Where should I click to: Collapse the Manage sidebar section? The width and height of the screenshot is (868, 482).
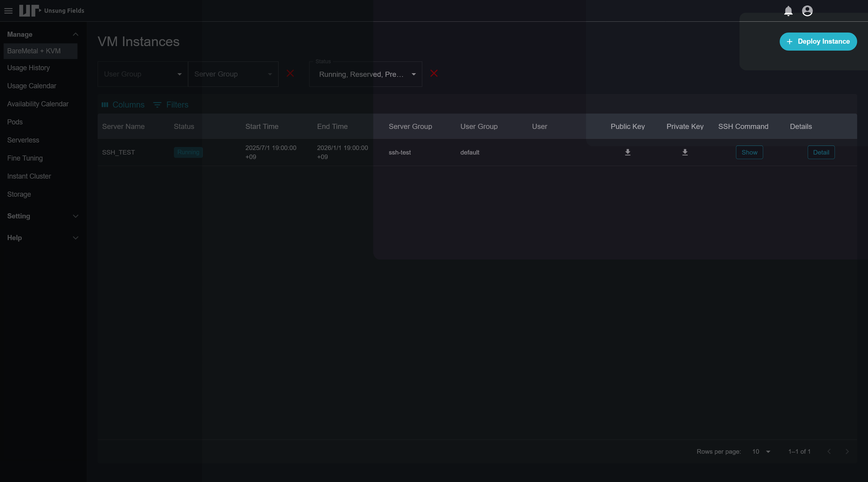[75, 34]
